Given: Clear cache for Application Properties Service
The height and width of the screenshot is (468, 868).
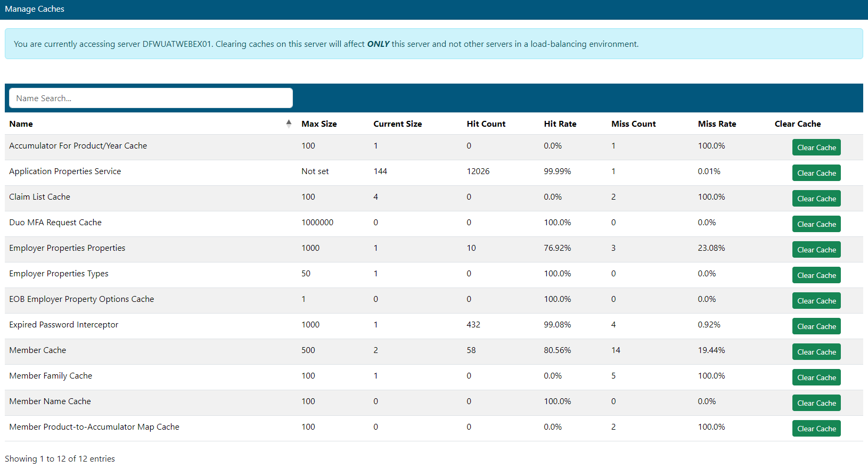Looking at the screenshot, I should tap(816, 173).
